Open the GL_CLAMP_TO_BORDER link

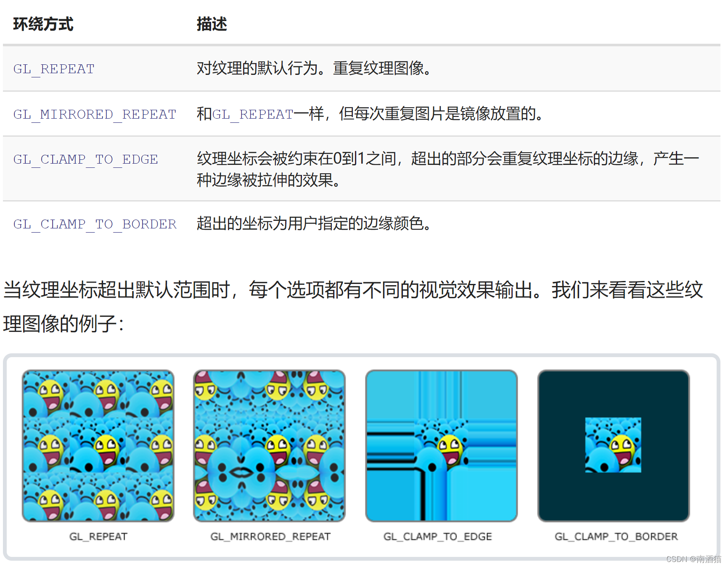pyautogui.click(x=95, y=224)
